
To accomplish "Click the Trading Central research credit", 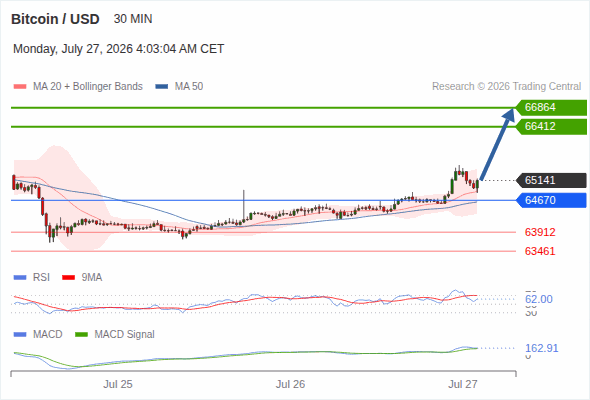I will 506,87.
